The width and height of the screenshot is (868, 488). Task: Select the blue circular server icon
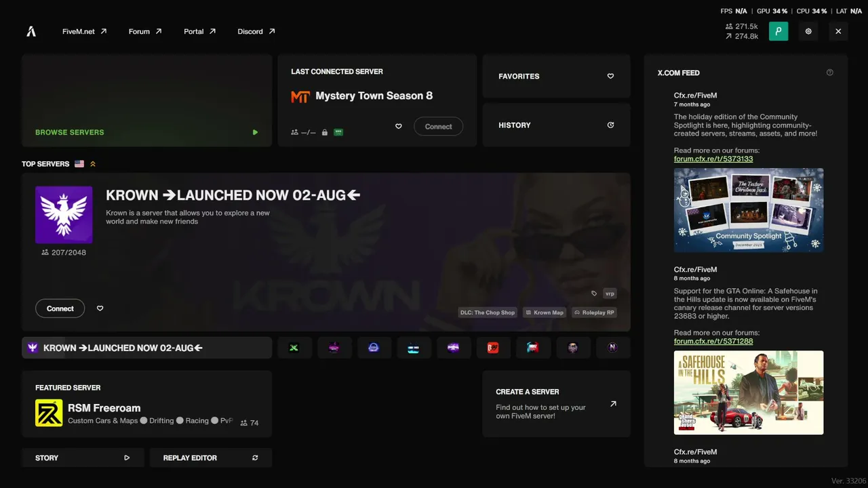[374, 348]
